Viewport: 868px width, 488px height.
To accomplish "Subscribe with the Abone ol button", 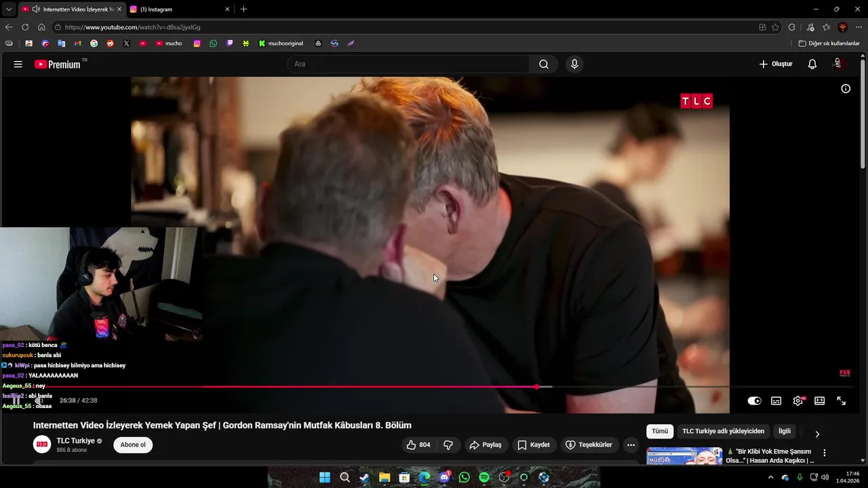I will point(133,445).
